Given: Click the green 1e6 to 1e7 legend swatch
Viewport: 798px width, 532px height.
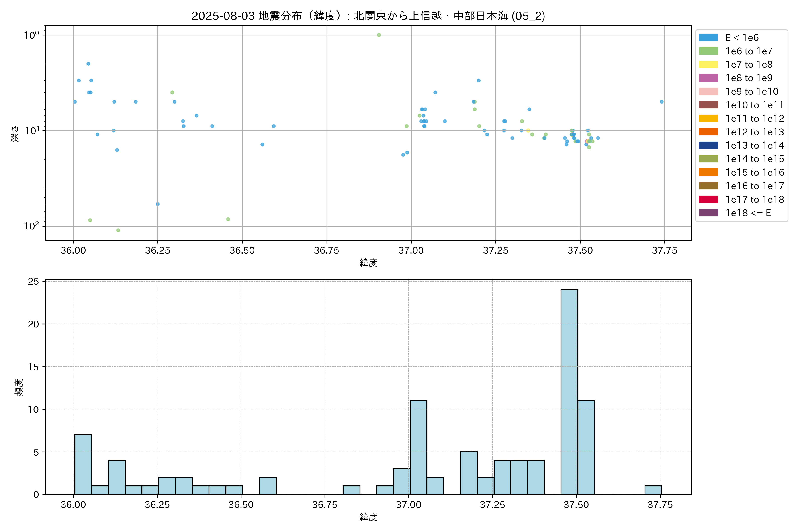Looking at the screenshot, I should 708,51.
